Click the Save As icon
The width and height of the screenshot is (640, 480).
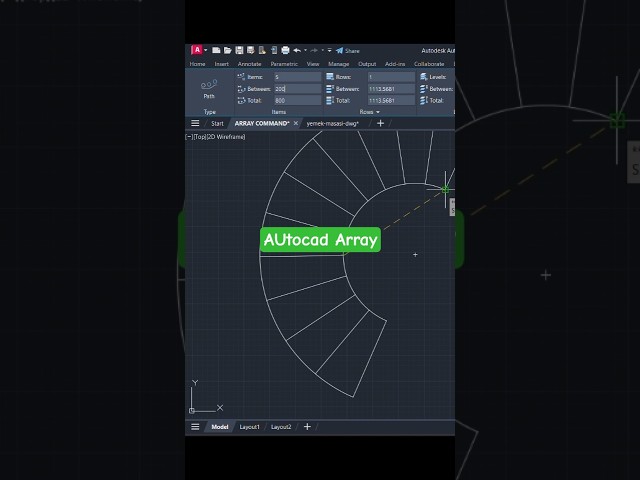(251, 50)
